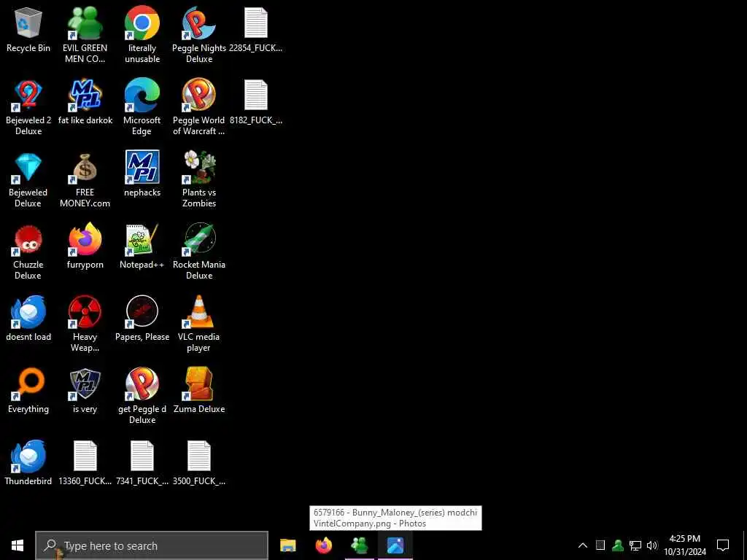Switch to the Photos app on taskbar
747x560 pixels.
point(395,545)
